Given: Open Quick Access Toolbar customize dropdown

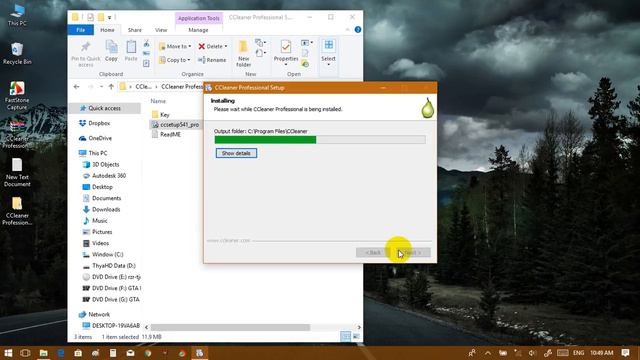Looking at the screenshot, I should (x=110, y=18).
